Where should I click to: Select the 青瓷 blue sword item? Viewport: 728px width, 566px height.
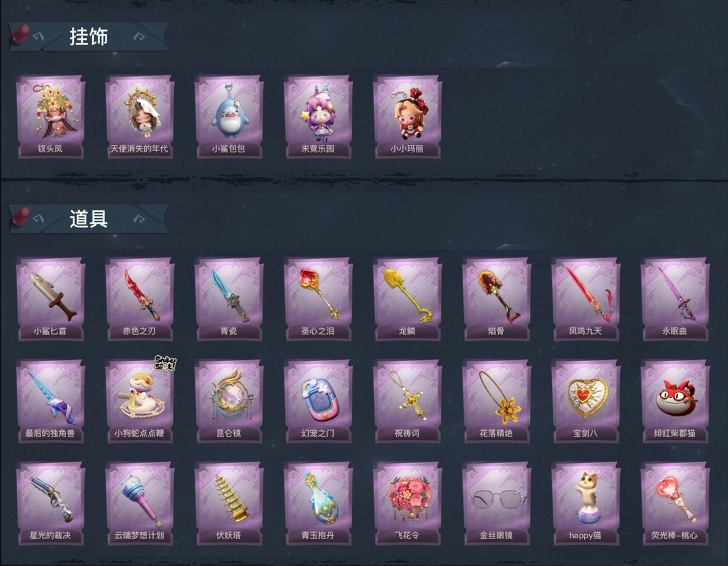[229, 299]
